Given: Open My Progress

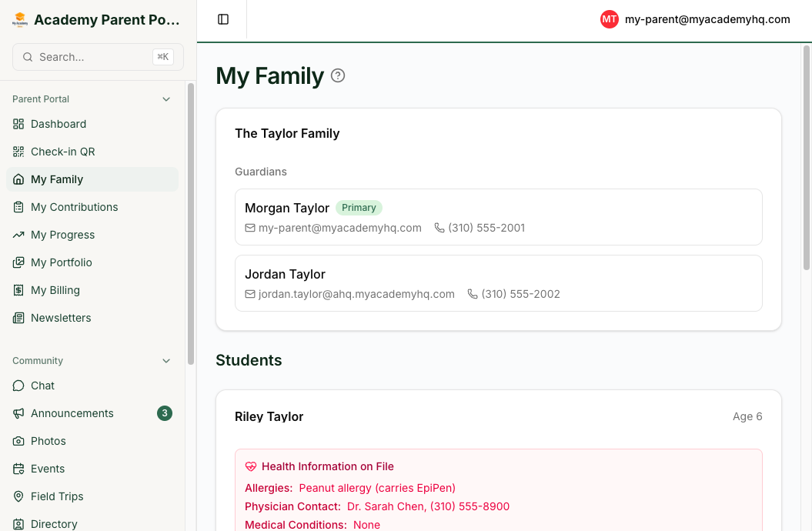Looking at the screenshot, I should click(92, 235).
